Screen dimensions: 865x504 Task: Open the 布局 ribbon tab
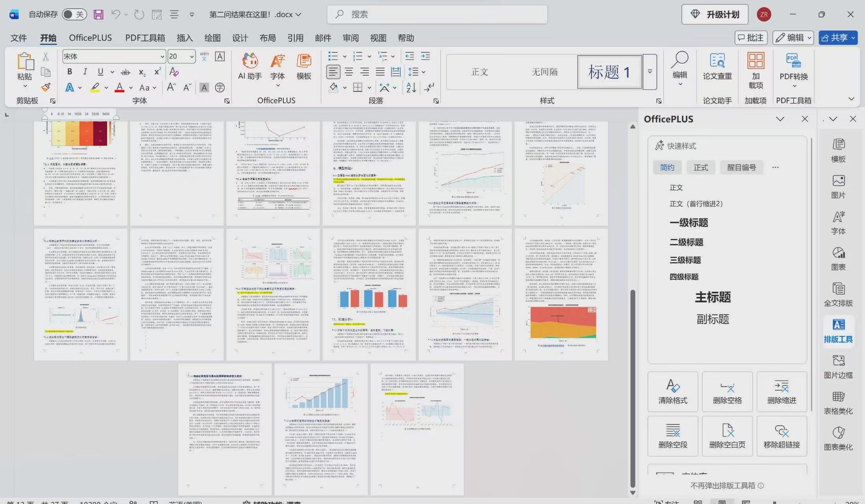pyautogui.click(x=268, y=38)
